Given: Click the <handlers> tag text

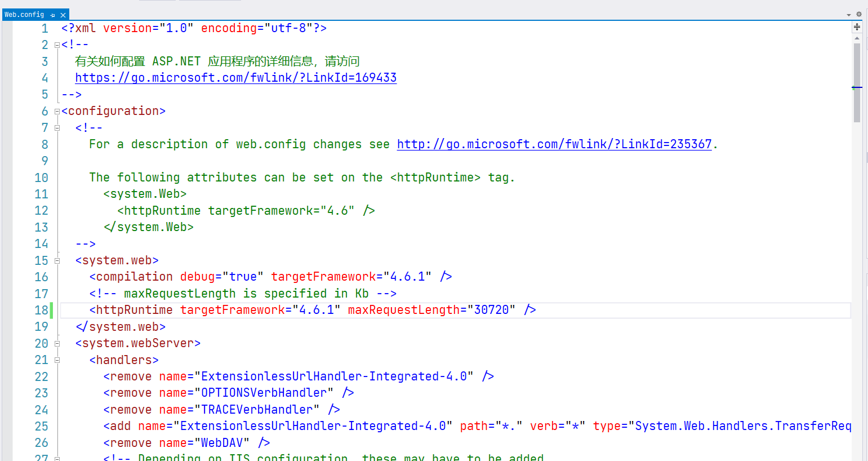Looking at the screenshot, I should [124, 360].
